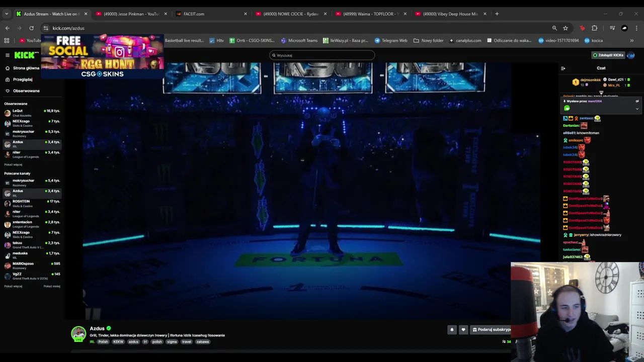Open Telegram Web bookmark

click(391, 40)
